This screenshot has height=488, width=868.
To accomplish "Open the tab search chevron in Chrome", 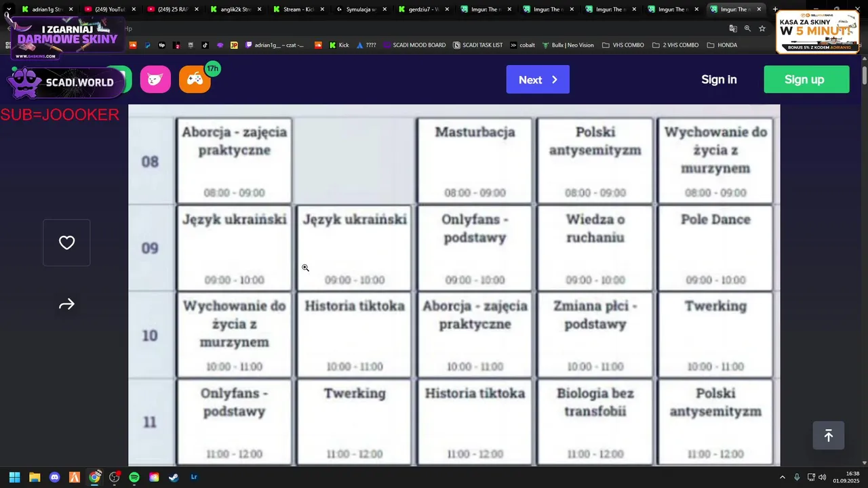I will pyautogui.click(x=8, y=9).
